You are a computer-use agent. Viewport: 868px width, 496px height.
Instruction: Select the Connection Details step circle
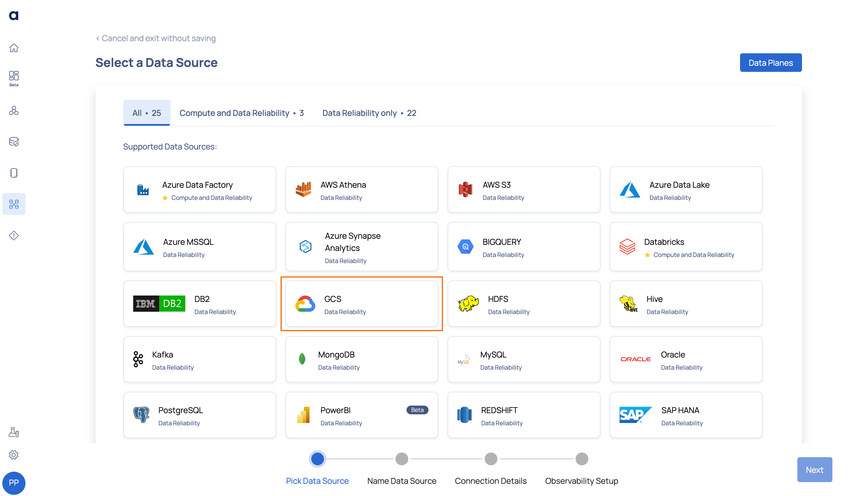click(491, 459)
